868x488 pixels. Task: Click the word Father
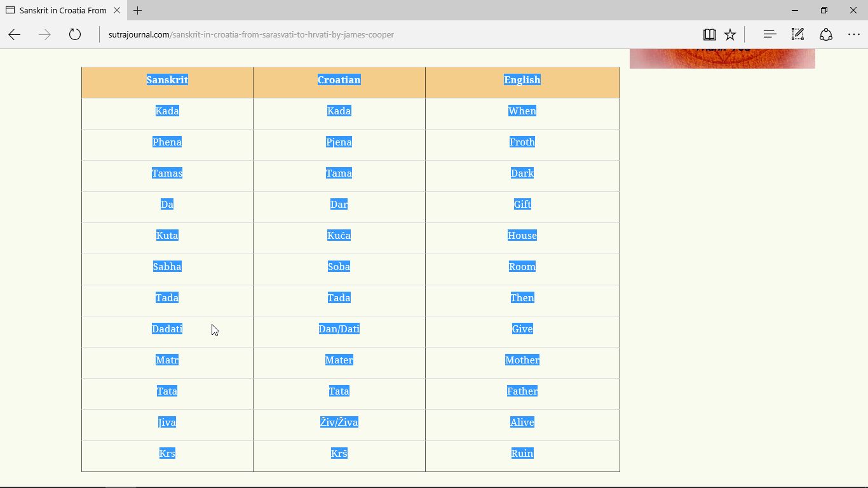pyautogui.click(x=522, y=391)
